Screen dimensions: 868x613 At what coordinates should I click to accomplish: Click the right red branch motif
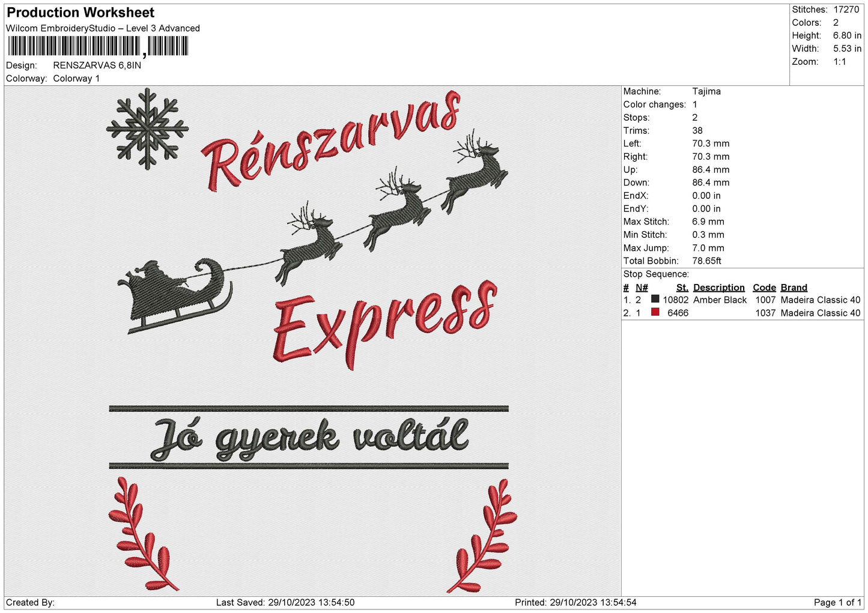(x=482, y=536)
